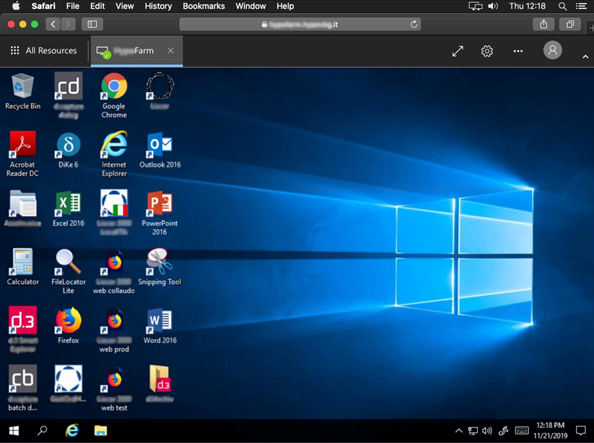Image resolution: width=594 pixels, height=443 pixels.
Task: Show hidden tray icons chevron
Action: 459,431
